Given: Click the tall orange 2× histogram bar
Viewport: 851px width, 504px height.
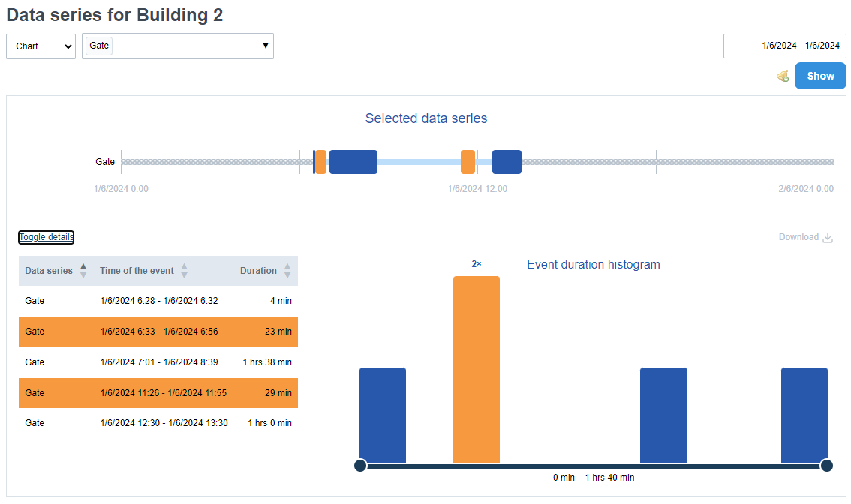Looking at the screenshot, I should click(476, 369).
